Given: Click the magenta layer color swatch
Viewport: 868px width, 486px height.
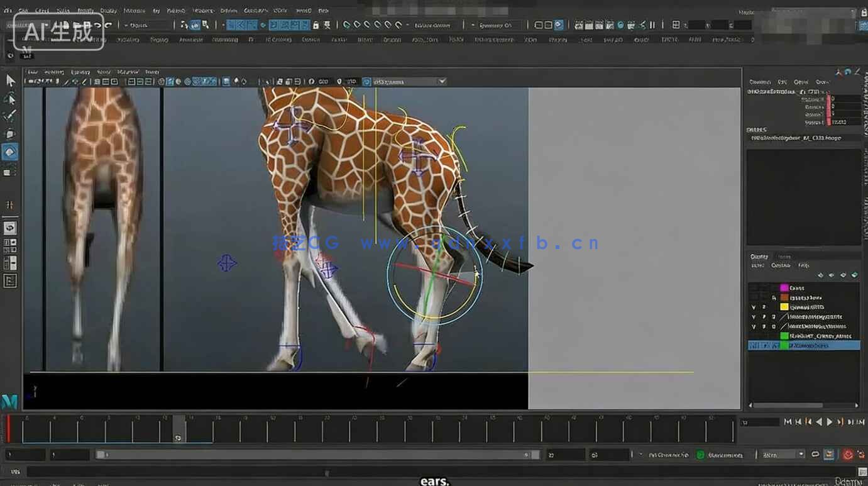Looking at the screenshot, I should coord(784,288).
